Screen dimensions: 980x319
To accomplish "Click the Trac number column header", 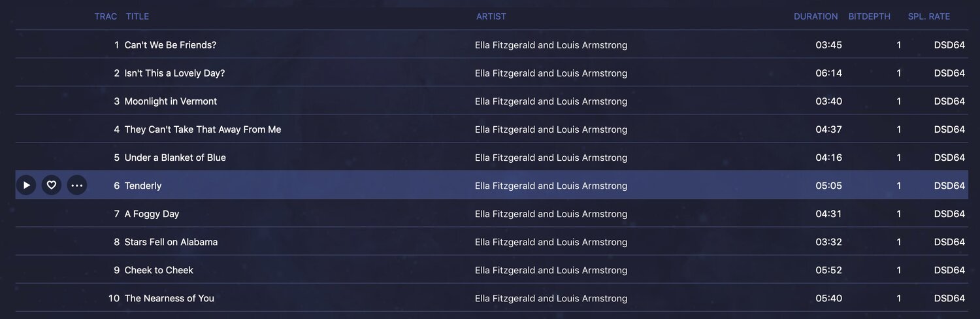I will [105, 16].
